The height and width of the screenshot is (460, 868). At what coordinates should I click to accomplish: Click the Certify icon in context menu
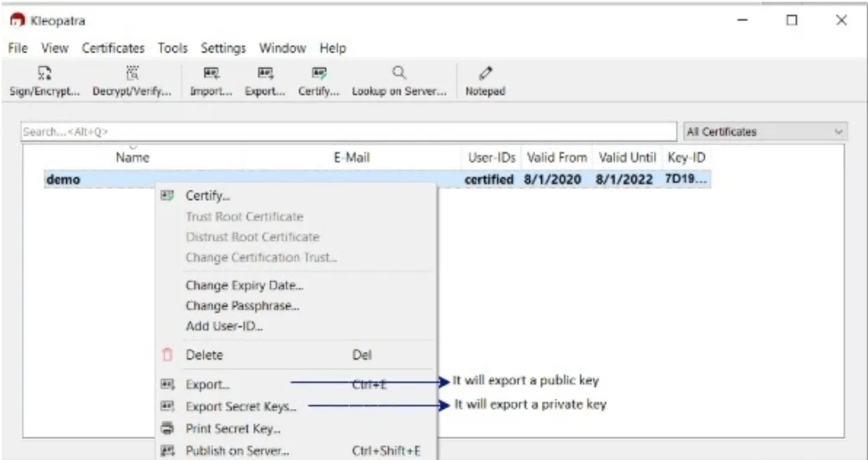point(167,196)
